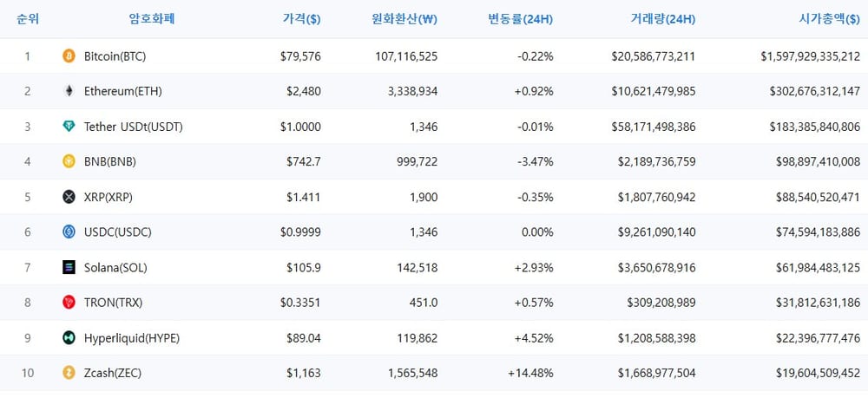This screenshot has height=398, width=868.
Task: Open USDC(USDC) name link
Action: point(118,232)
